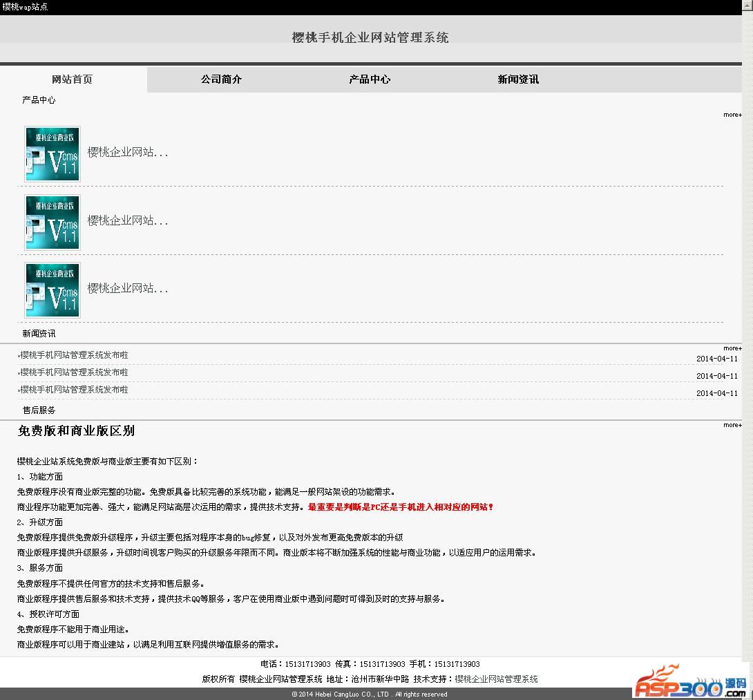Click the 樱桃手机企业网站管理系统 site title
The height and width of the screenshot is (700, 753).
pyautogui.click(x=370, y=37)
